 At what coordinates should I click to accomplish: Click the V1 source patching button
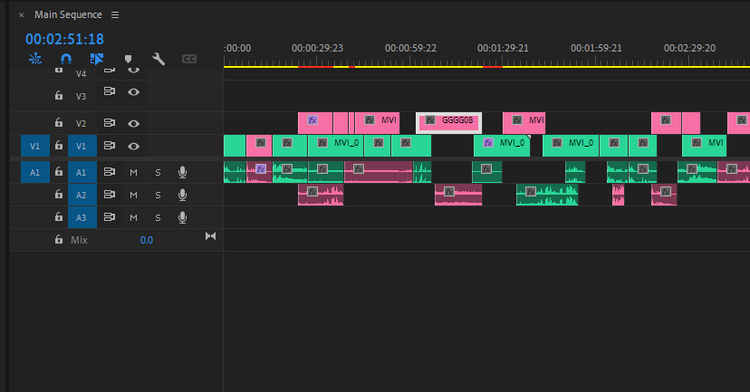coord(35,146)
